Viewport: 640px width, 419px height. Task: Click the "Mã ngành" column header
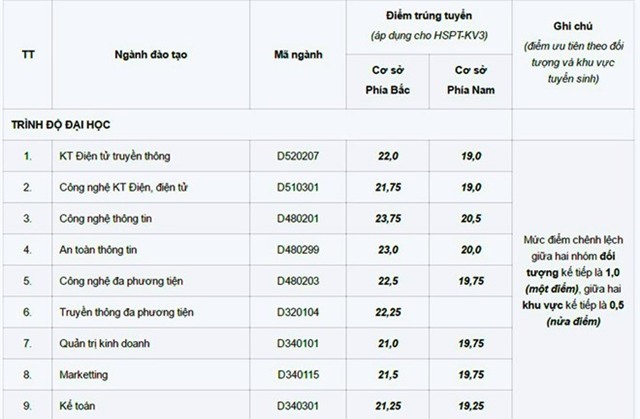coord(299,53)
